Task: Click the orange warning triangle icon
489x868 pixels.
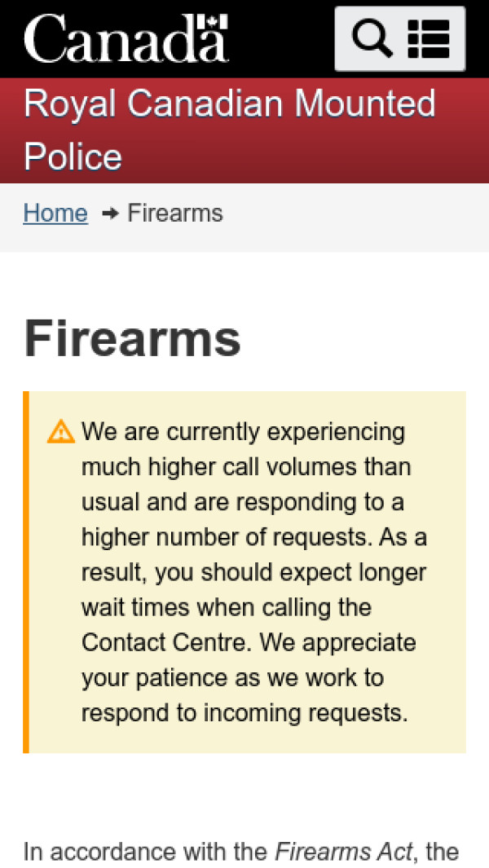Action: point(61,432)
